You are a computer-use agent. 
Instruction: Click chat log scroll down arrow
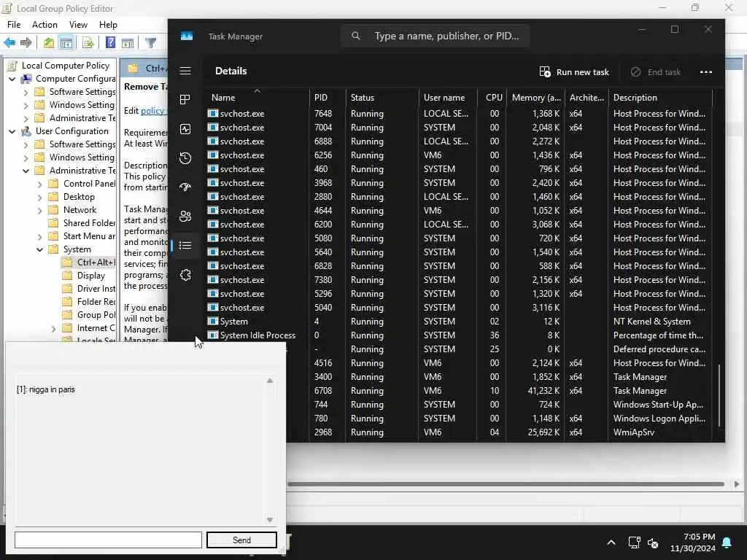270,520
